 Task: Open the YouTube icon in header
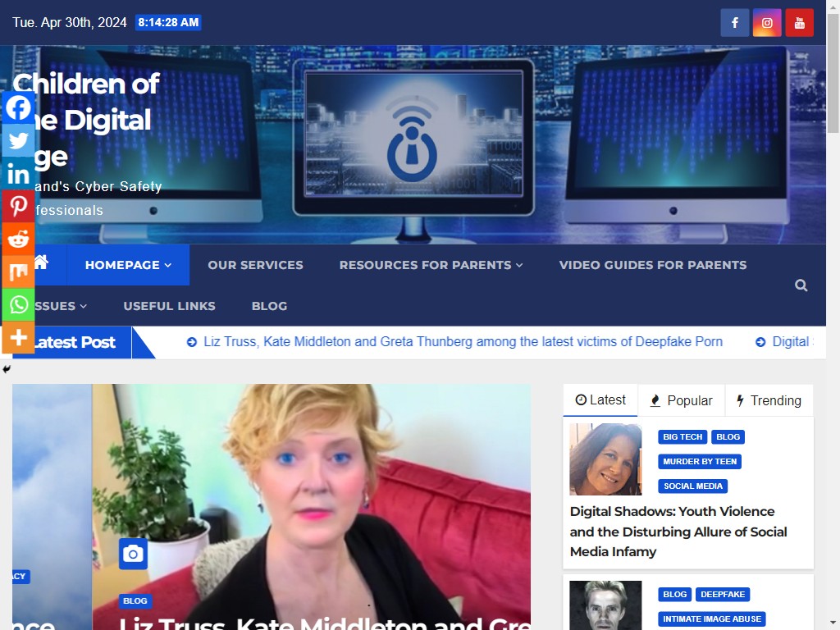coord(799,22)
